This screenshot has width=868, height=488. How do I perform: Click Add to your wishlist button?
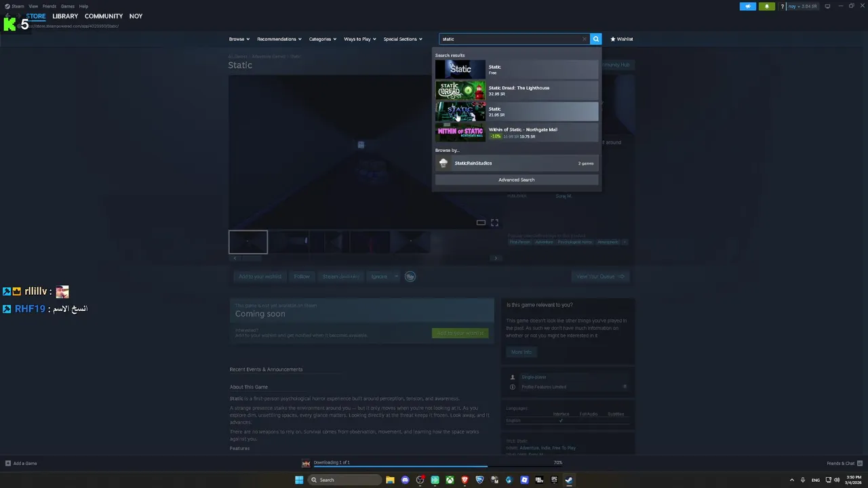pyautogui.click(x=260, y=276)
